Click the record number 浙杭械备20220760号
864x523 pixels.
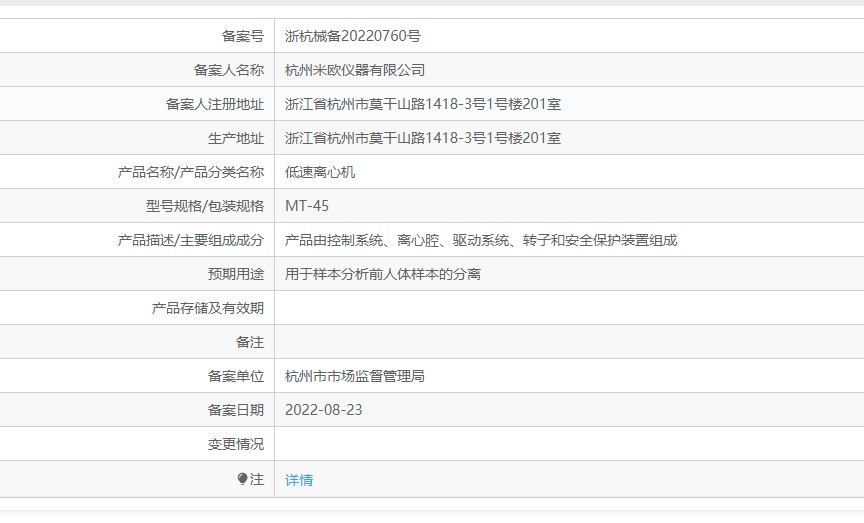pos(352,36)
